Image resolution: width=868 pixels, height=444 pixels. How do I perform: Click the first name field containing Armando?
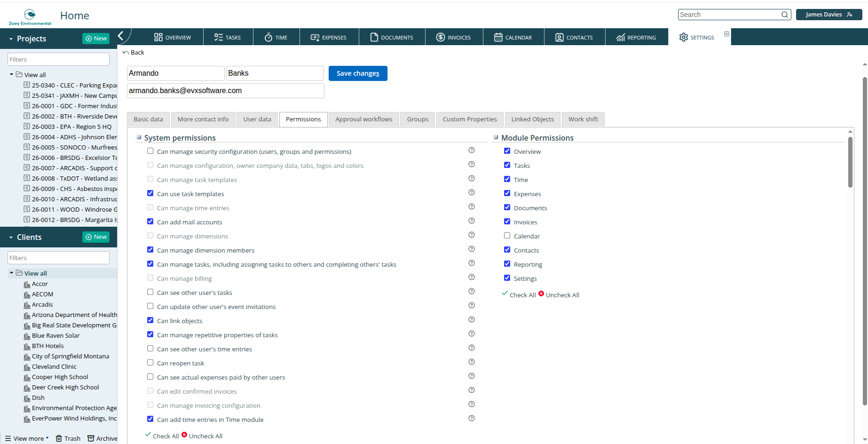point(175,73)
